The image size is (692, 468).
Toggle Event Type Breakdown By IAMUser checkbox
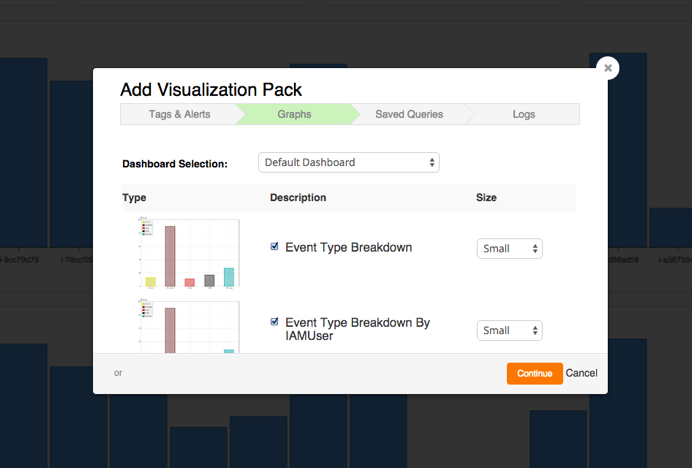(275, 322)
